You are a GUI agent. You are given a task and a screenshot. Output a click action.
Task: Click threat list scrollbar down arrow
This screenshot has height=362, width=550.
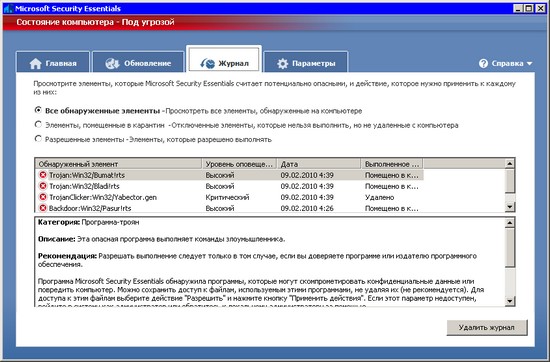coord(510,207)
